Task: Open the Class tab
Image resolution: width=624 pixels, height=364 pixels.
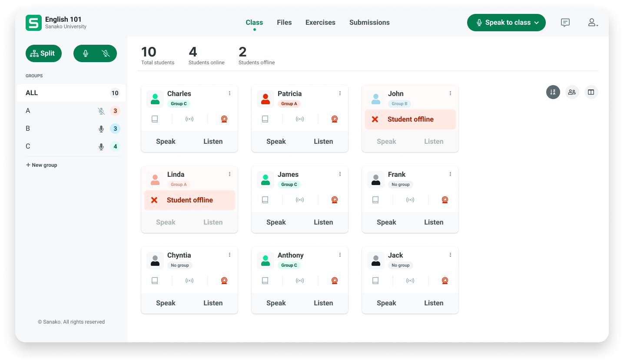Action: [254, 23]
